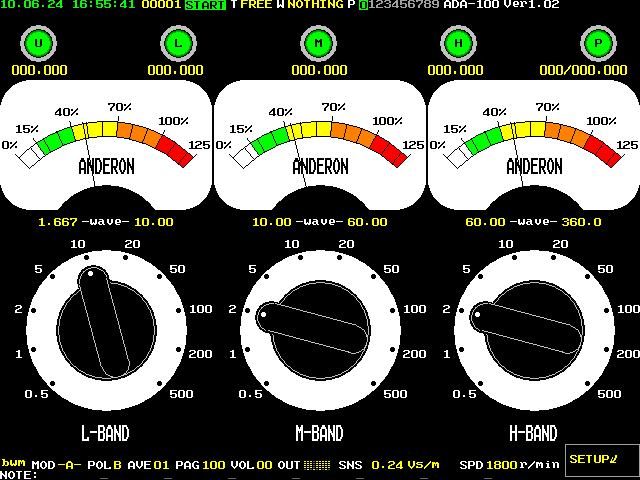Click the NOTE field at bottom left
This screenshot has height=480, width=640.
point(20,475)
